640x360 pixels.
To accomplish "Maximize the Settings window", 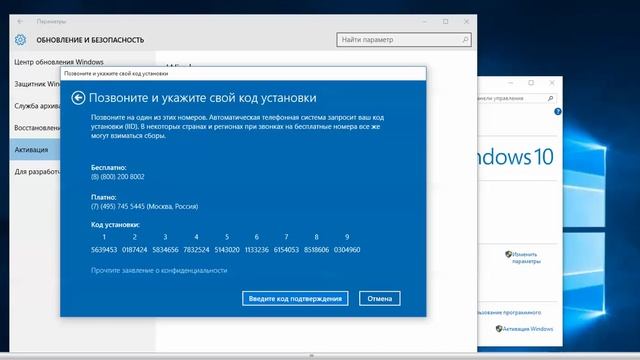I will [446, 21].
